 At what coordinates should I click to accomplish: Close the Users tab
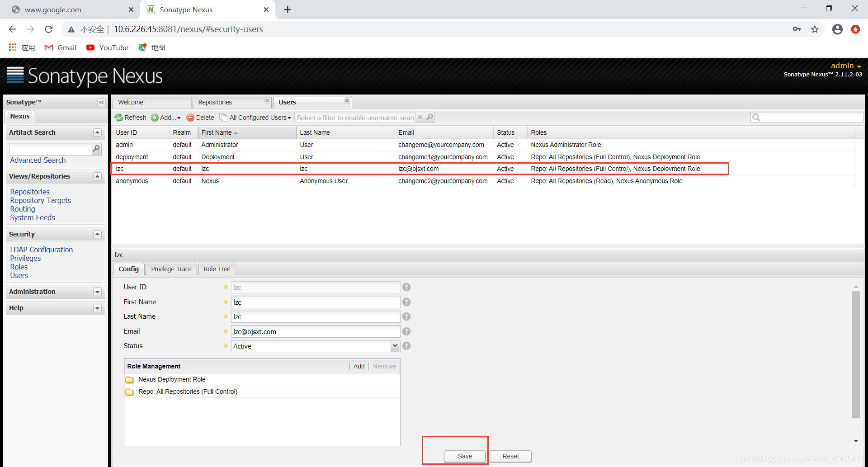[347, 100]
